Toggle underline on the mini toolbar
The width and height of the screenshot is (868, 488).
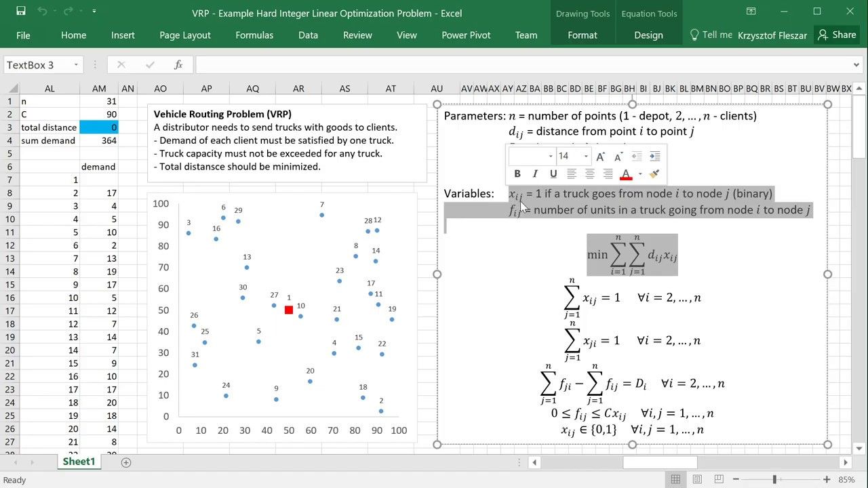pos(553,174)
